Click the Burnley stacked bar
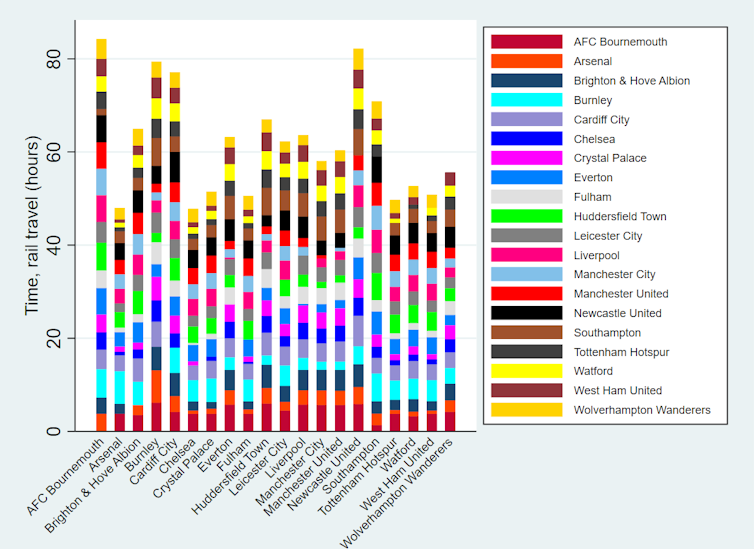 tap(156, 247)
